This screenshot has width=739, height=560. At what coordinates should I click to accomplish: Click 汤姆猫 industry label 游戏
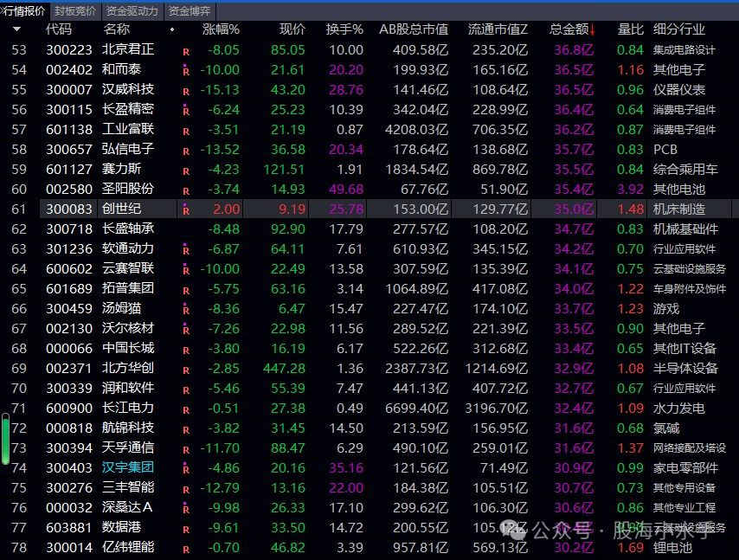[666, 309]
